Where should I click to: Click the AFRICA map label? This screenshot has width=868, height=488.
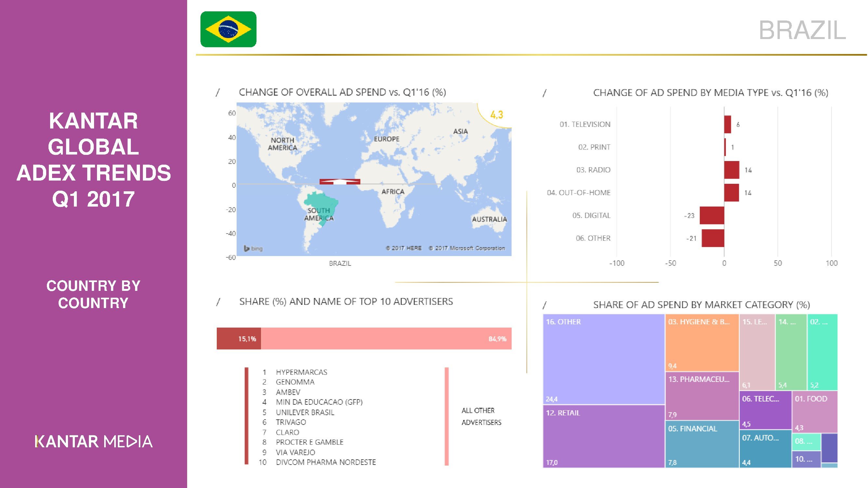(x=393, y=192)
